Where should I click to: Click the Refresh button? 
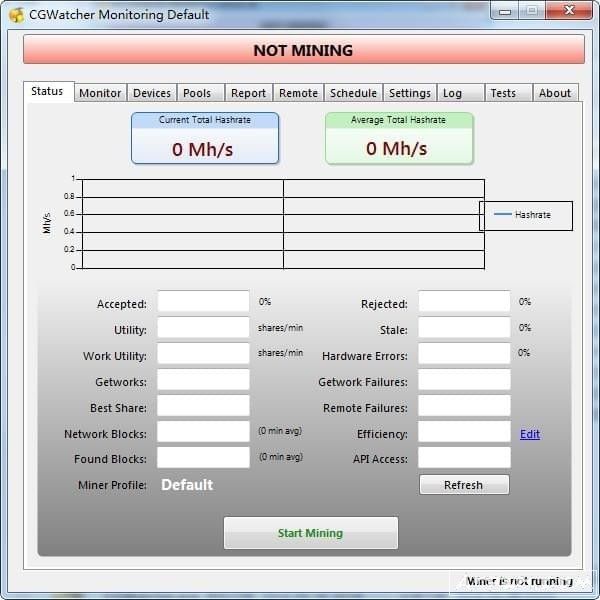pos(464,485)
